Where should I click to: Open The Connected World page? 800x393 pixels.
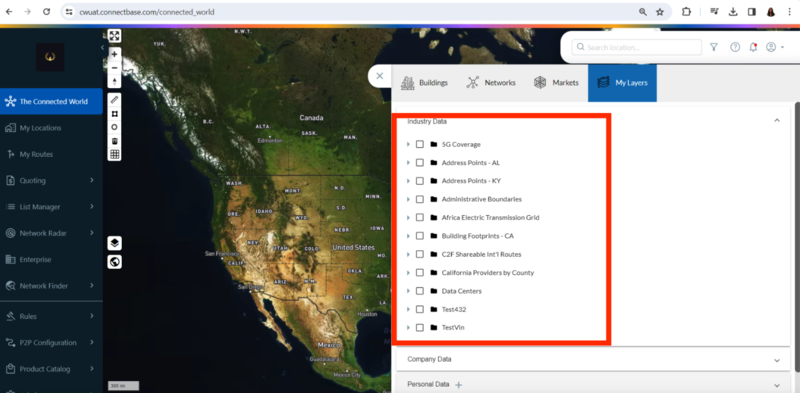[x=51, y=101]
